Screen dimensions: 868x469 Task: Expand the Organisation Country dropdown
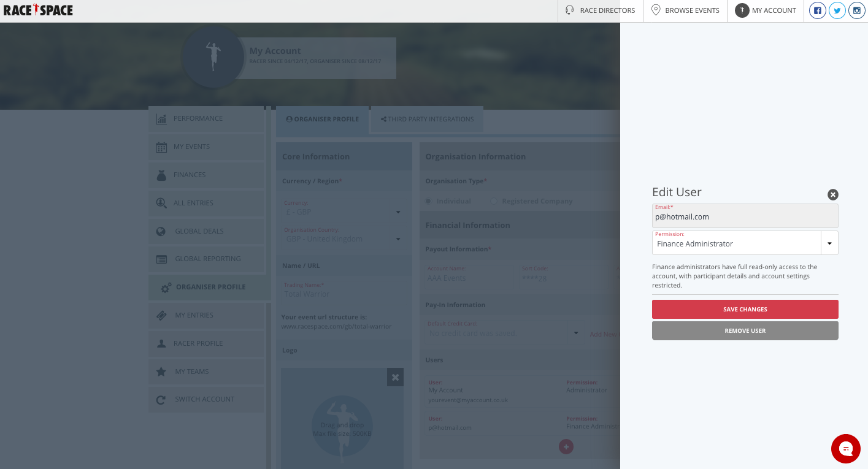[x=398, y=238]
